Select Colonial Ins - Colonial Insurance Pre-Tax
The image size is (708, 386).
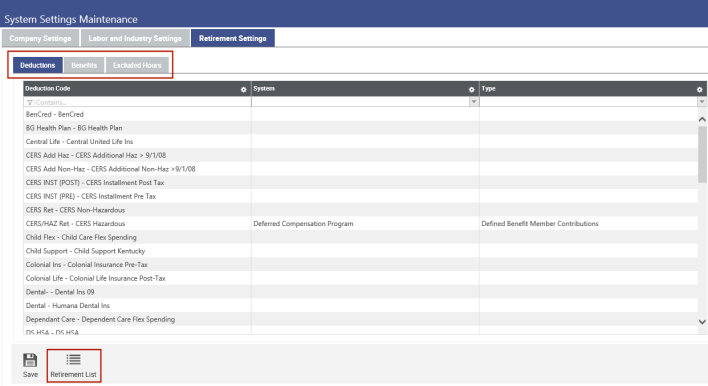tap(361, 265)
